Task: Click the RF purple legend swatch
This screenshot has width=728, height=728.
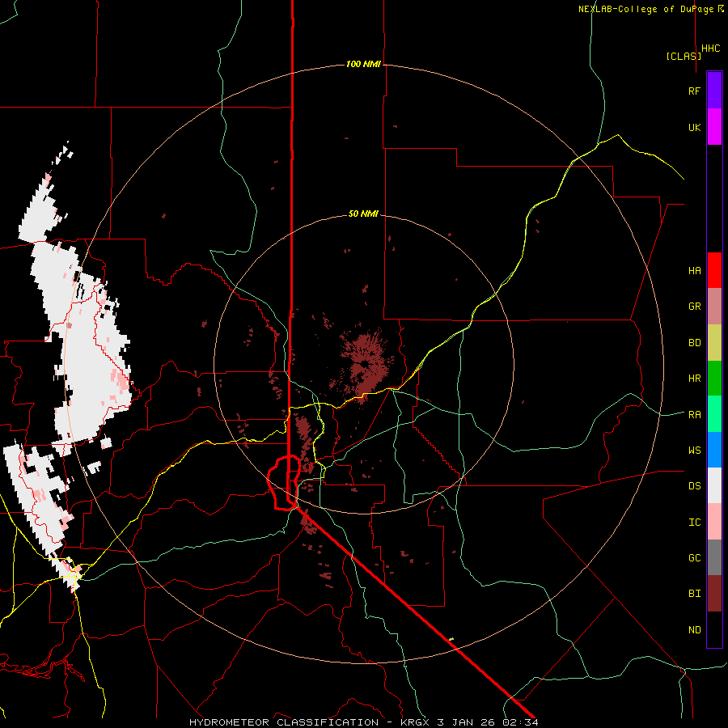Action: click(714, 91)
